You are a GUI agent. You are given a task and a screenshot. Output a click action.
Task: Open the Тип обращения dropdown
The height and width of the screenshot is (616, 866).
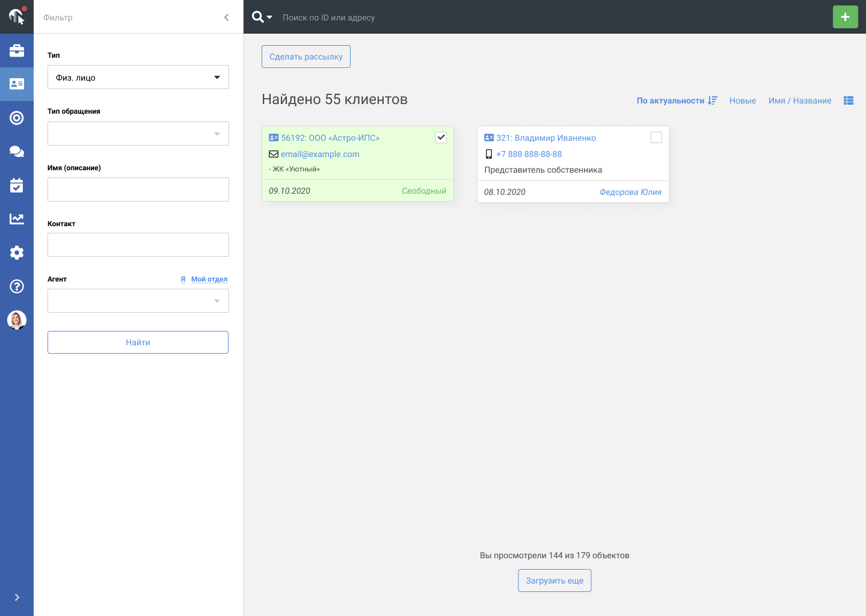pyautogui.click(x=138, y=134)
